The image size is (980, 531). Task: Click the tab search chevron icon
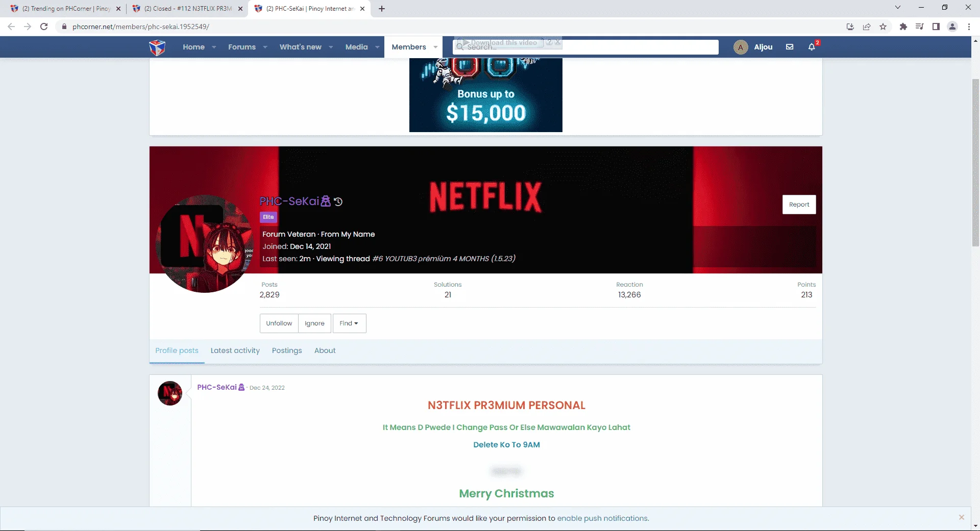(x=898, y=8)
